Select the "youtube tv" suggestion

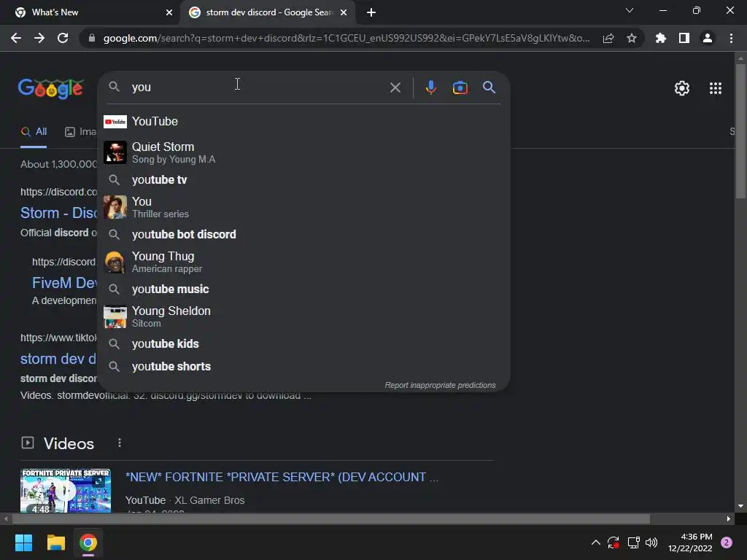pos(303,179)
